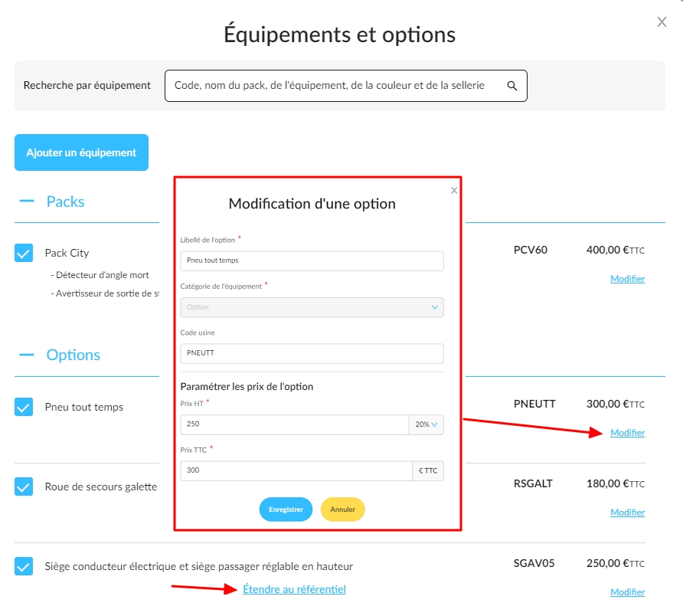Collapse the Options section
The width and height of the screenshot is (683, 616).
coord(27,355)
